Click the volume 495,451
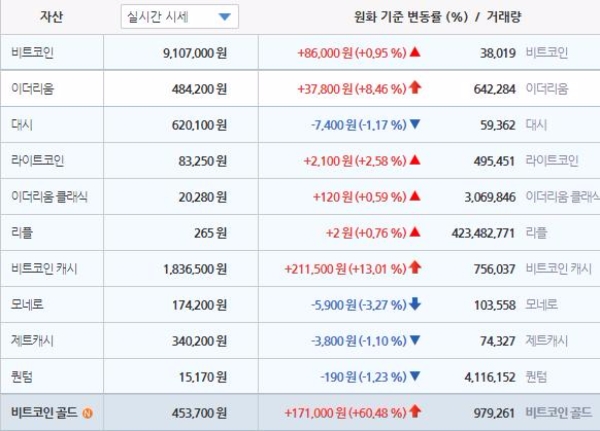 point(495,161)
